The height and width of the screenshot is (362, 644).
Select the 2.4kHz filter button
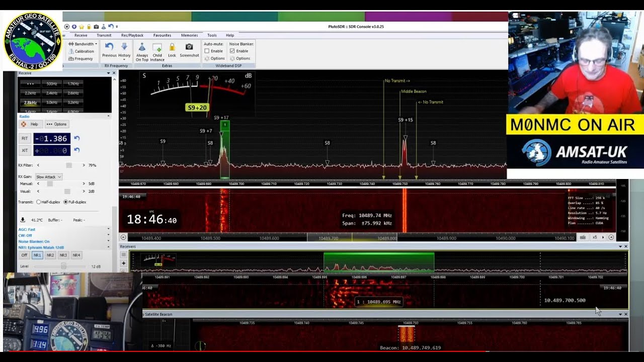coord(52,93)
